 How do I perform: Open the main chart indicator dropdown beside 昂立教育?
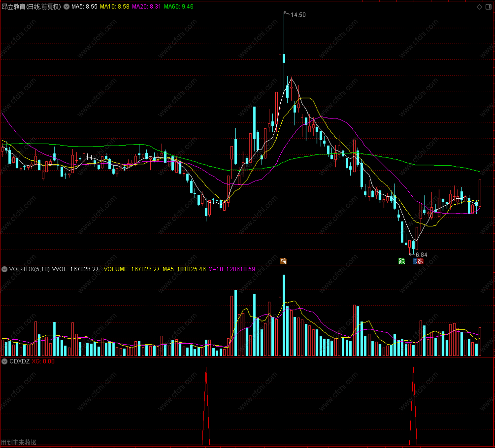67,7
